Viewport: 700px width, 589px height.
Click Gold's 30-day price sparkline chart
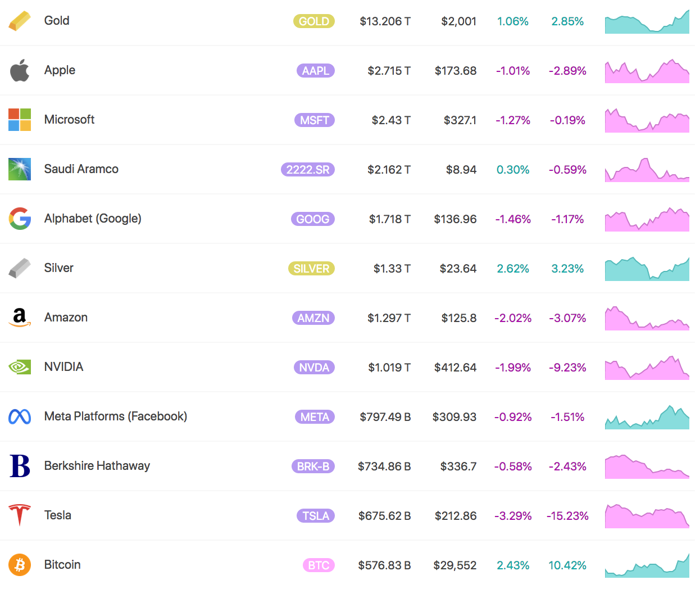coord(647,21)
